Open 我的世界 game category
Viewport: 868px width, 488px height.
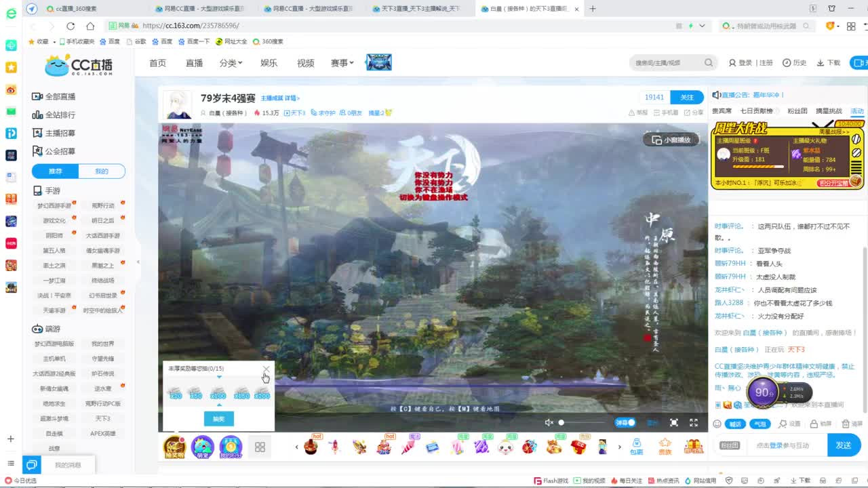click(103, 344)
